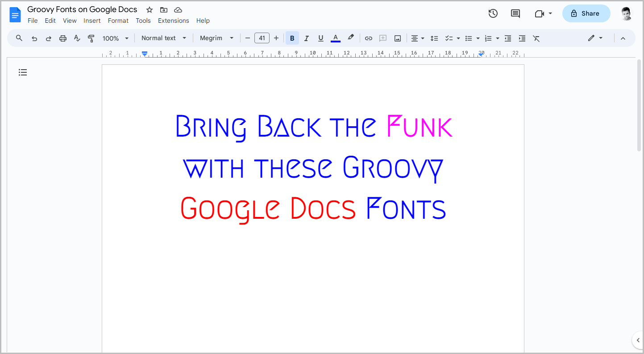The width and height of the screenshot is (644, 354).
Task: Click the Search the menus magnifier icon
Action: pyautogui.click(x=19, y=38)
